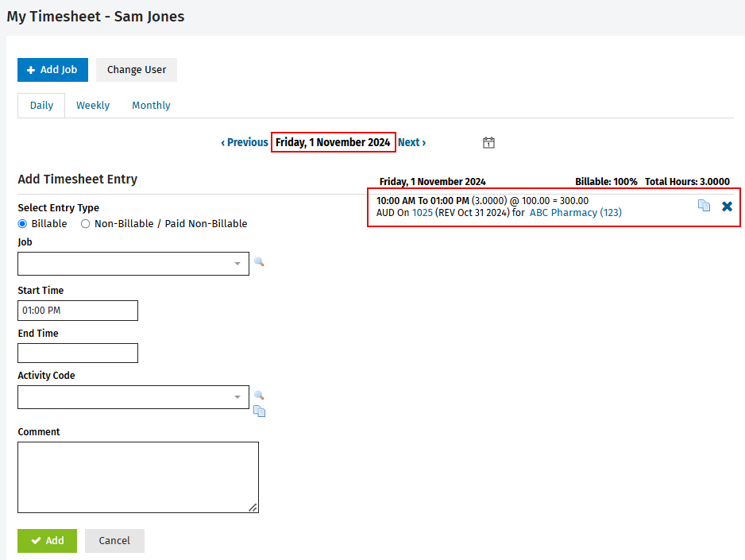Image resolution: width=745 pixels, height=560 pixels.
Task: Go to Previous day
Action: [x=244, y=142]
